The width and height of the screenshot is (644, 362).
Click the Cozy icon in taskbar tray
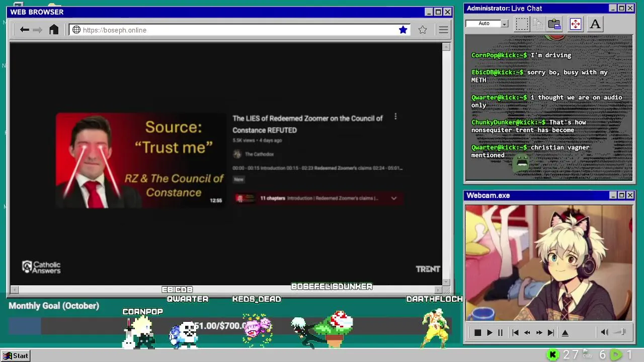coord(587,354)
